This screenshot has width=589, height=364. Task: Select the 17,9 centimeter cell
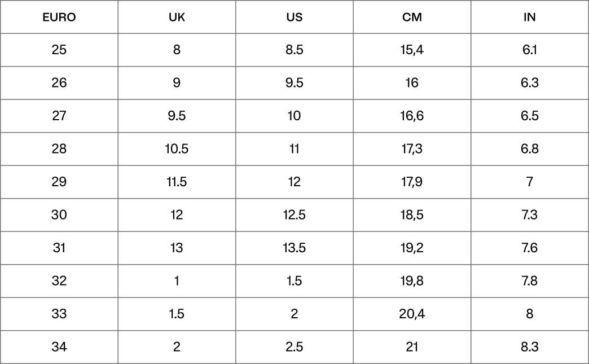412,182
